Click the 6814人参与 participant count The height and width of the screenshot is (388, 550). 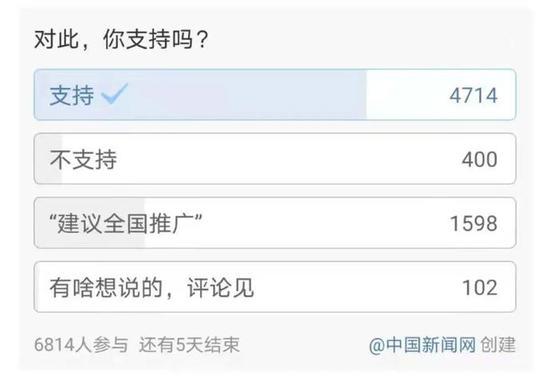point(81,344)
